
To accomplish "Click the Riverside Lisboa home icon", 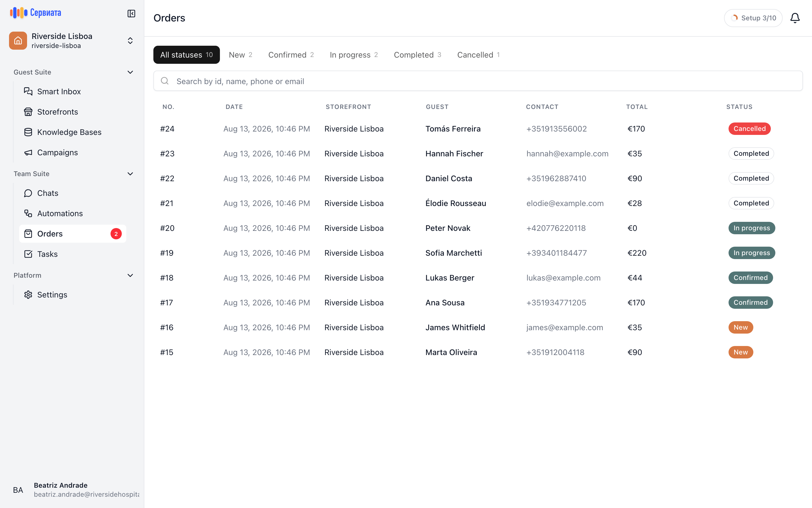I will pyautogui.click(x=18, y=41).
